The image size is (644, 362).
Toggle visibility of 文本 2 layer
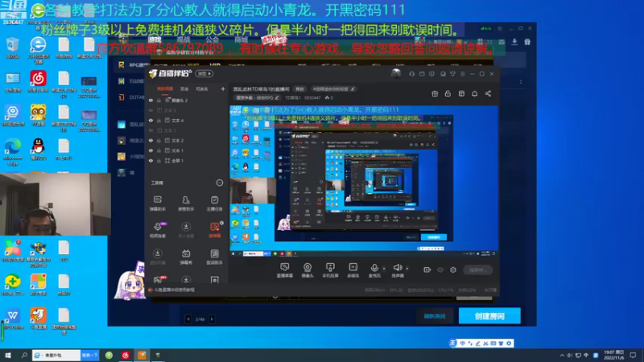(x=151, y=140)
